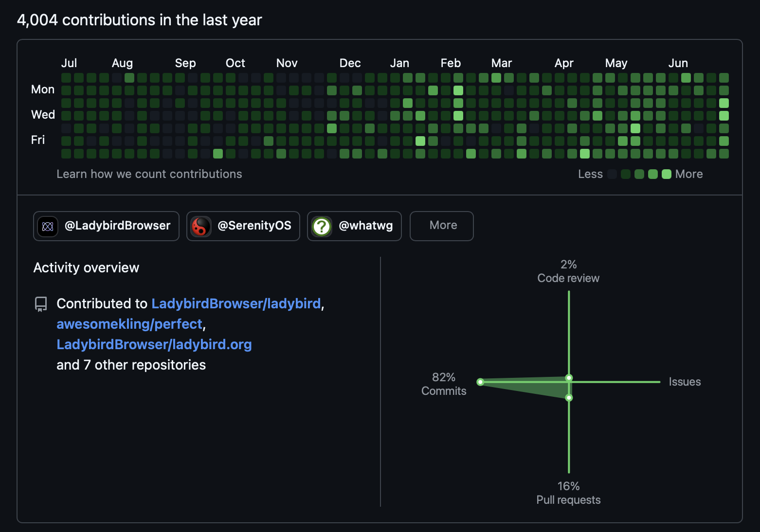The image size is (760, 532).
Task: Click the 'Wed' weekday label
Action: [43, 115]
